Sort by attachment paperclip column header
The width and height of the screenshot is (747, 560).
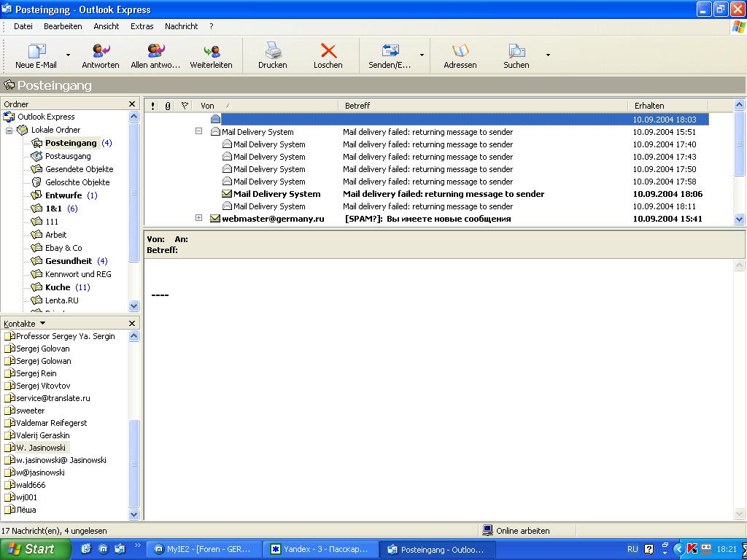click(x=167, y=106)
